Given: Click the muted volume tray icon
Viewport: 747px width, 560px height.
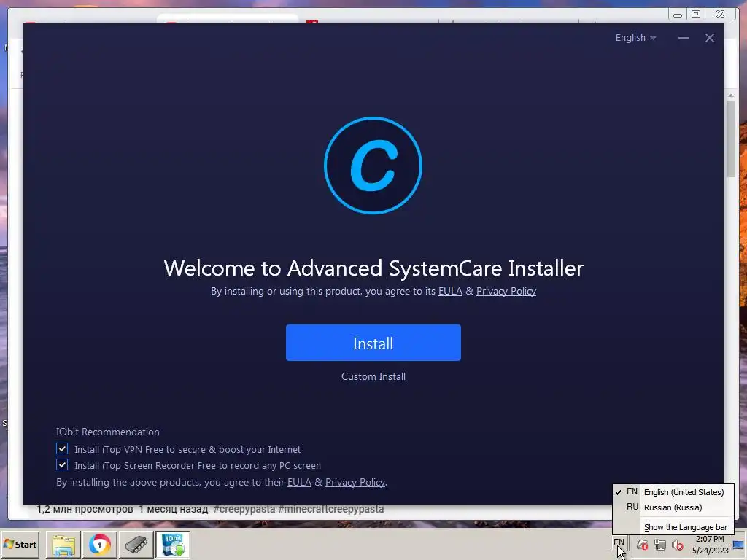Looking at the screenshot, I should pyautogui.click(x=677, y=545).
